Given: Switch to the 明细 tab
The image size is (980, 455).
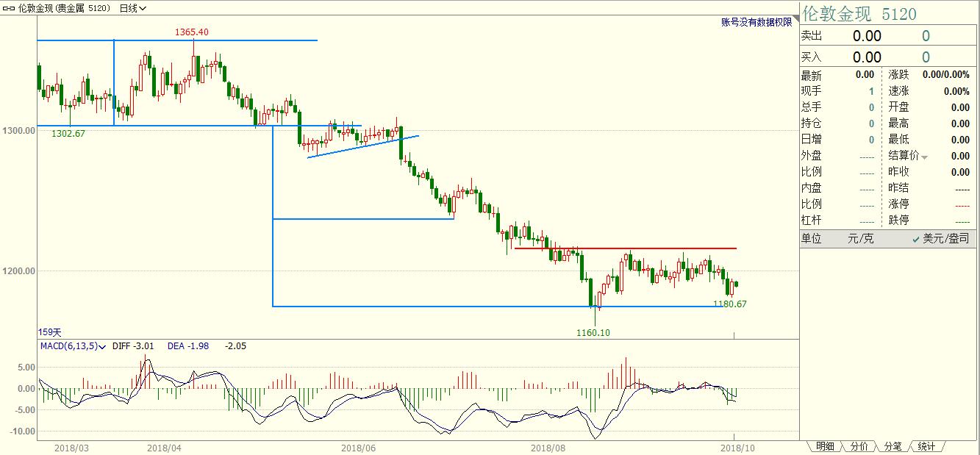Looking at the screenshot, I should point(825,446).
